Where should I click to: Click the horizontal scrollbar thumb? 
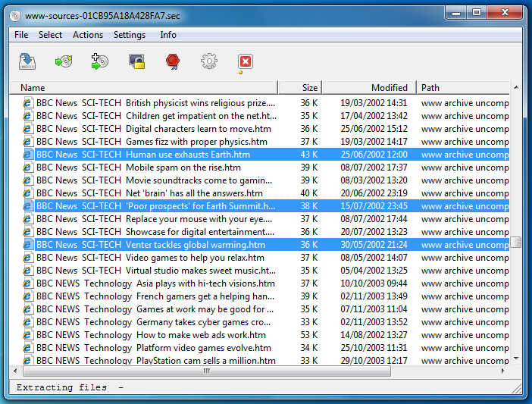point(207,371)
